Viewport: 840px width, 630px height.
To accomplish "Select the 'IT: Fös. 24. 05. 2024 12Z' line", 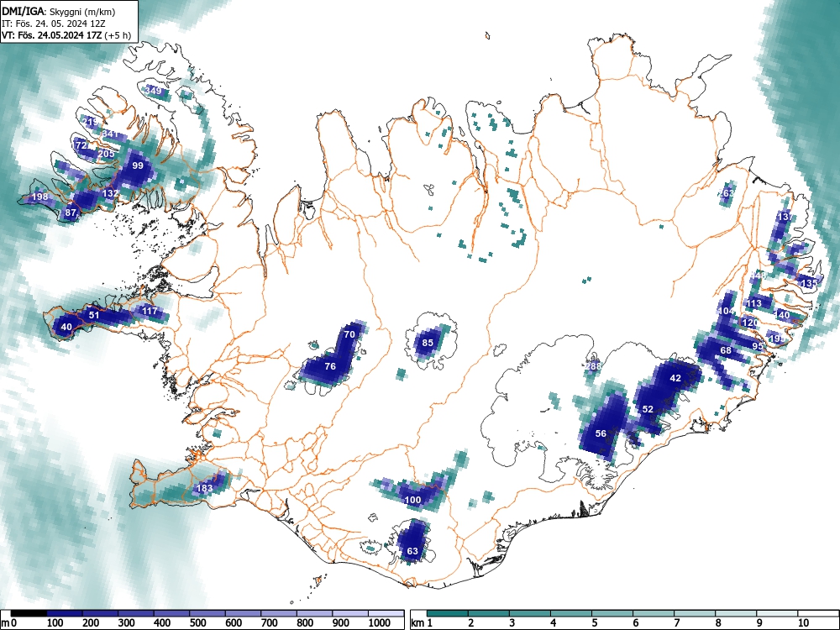I will (x=52, y=24).
